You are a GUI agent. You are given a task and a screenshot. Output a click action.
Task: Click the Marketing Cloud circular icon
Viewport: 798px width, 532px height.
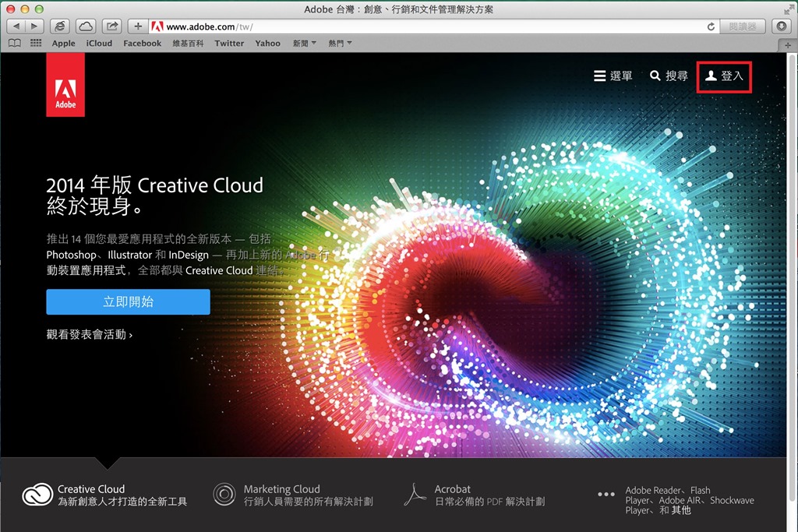click(224, 494)
